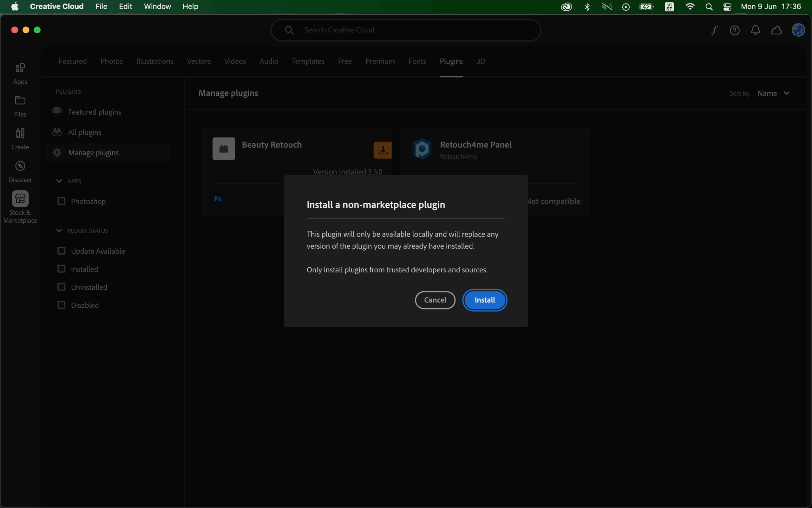Open the Discover section in sidebar
812x508 pixels.
coord(20,172)
